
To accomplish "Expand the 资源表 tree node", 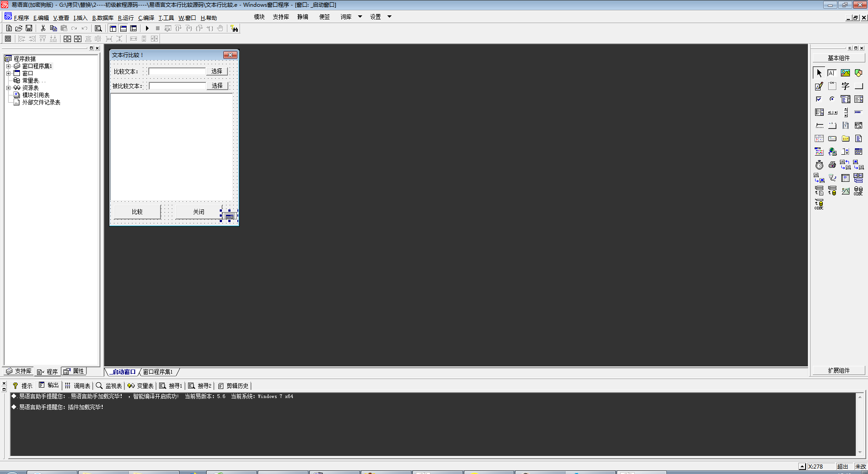I will click(8, 88).
